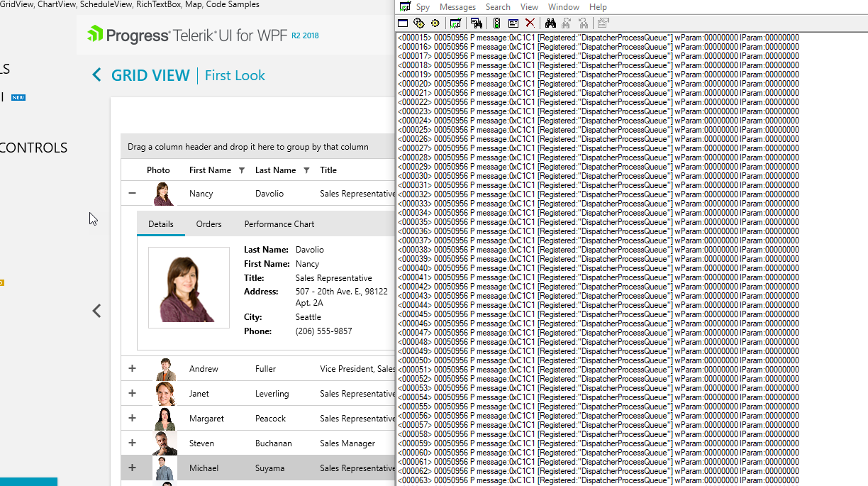Expand Michael Suyama row details
The height and width of the screenshot is (486, 868).
point(132,468)
